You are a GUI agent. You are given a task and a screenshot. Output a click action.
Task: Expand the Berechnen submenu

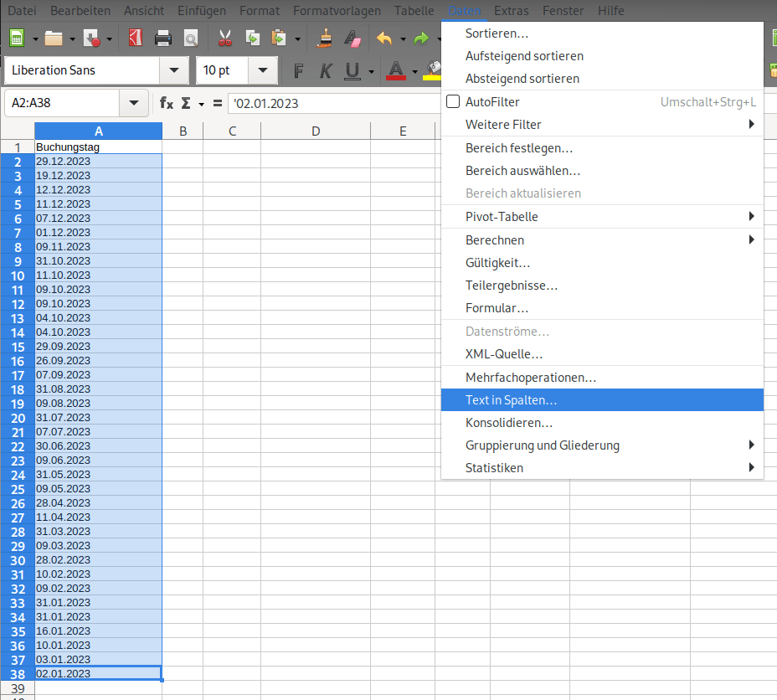point(602,240)
